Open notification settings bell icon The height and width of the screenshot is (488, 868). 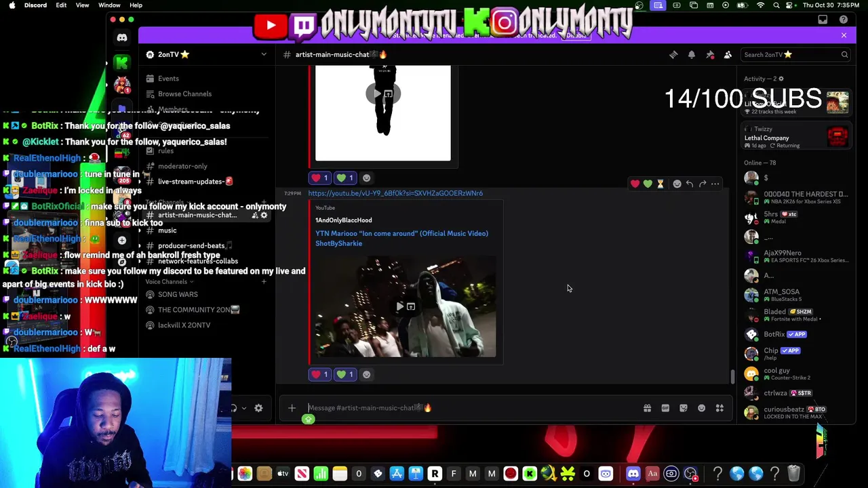tap(692, 55)
